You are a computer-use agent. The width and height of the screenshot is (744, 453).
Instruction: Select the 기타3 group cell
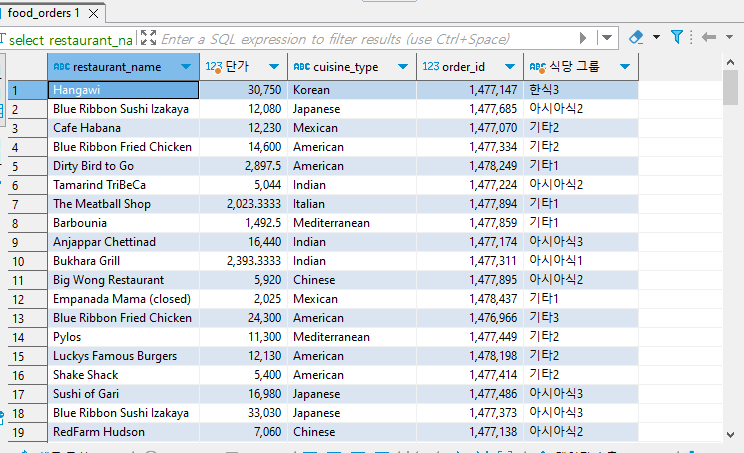click(581, 318)
